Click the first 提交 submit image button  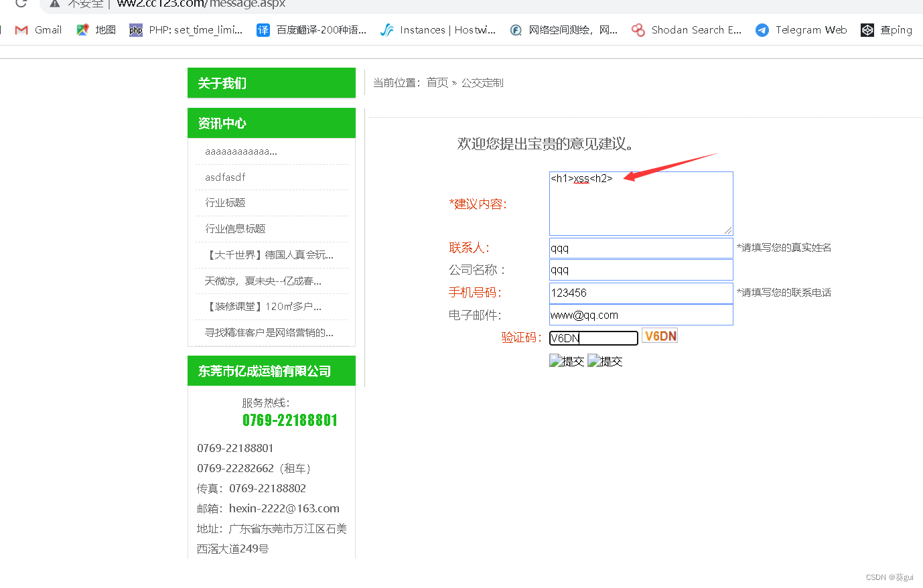(x=567, y=362)
